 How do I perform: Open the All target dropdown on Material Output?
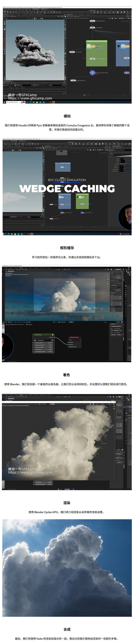point(75,340)
